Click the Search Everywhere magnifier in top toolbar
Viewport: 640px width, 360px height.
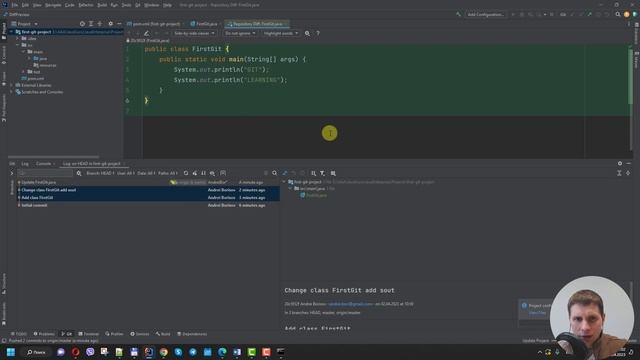pos(618,15)
